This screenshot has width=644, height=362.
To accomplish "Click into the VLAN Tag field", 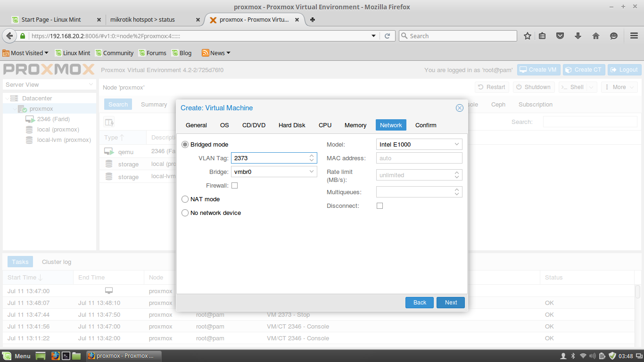I will [270, 158].
